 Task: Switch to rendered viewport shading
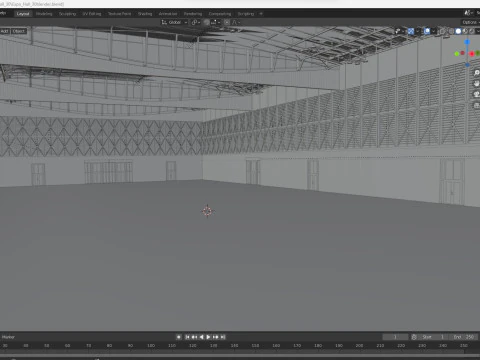coord(472,31)
